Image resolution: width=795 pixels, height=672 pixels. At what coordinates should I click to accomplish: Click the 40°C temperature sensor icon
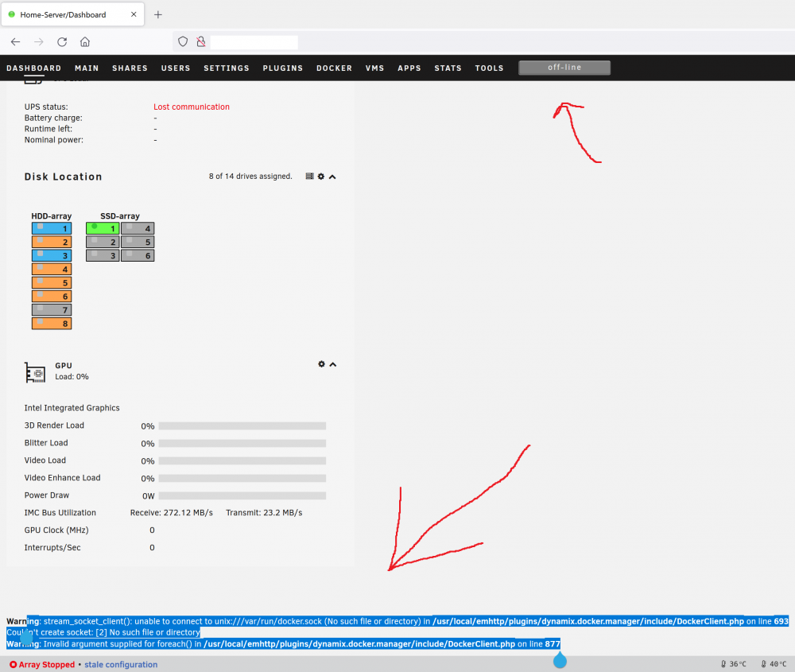[x=763, y=664]
